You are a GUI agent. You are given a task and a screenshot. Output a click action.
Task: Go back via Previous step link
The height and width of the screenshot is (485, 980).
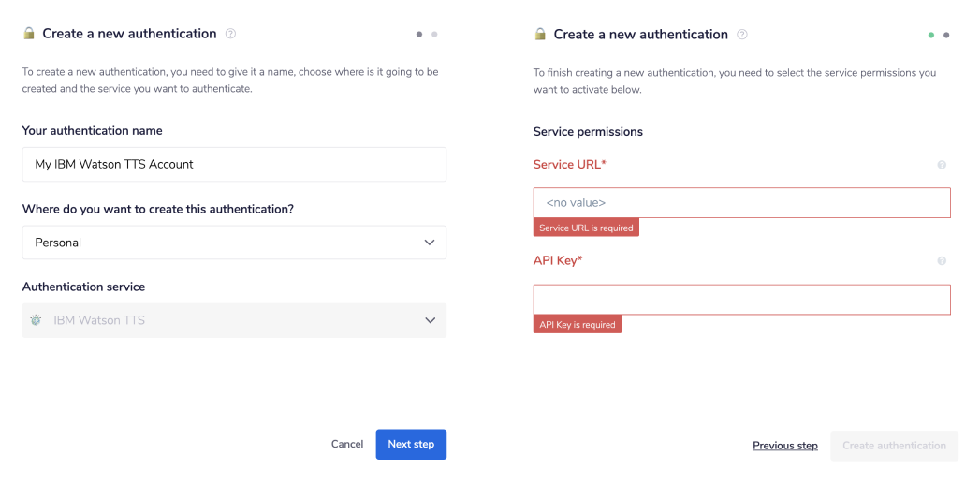click(785, 446)
